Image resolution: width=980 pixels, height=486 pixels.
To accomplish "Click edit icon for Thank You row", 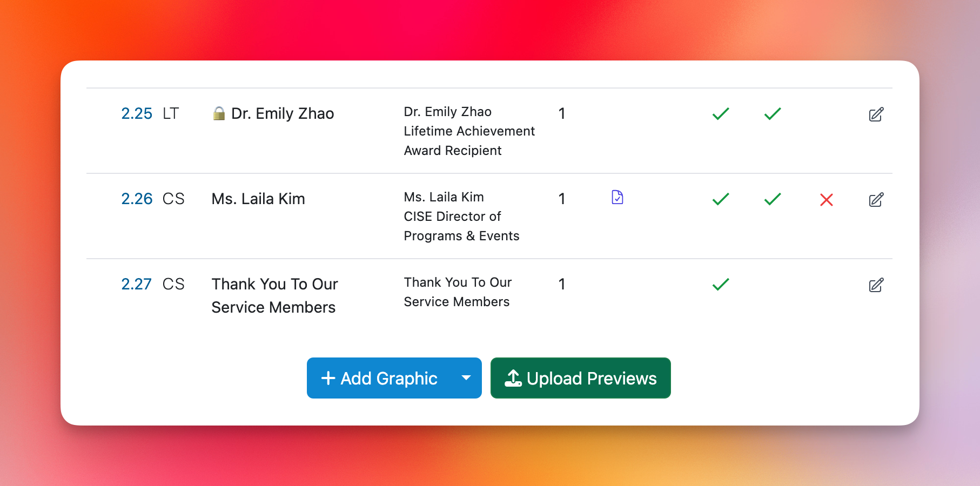I will tap(876, 285).
